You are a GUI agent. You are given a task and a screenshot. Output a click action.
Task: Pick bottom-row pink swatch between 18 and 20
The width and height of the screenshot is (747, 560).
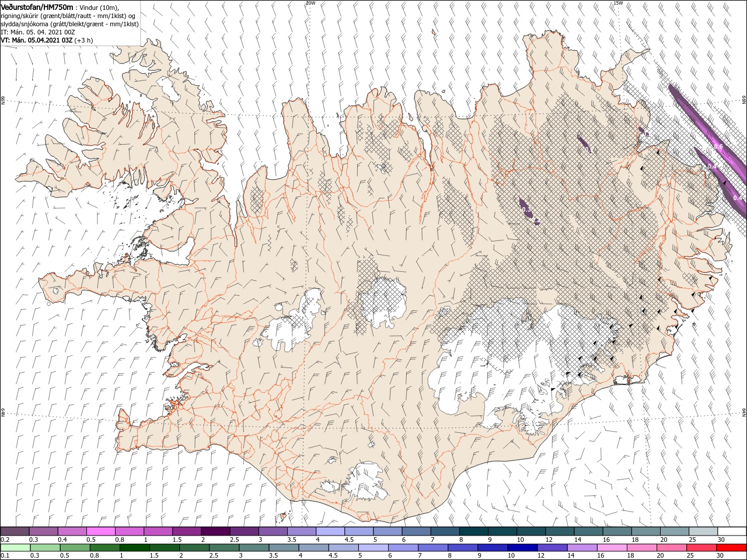[641, 548]
